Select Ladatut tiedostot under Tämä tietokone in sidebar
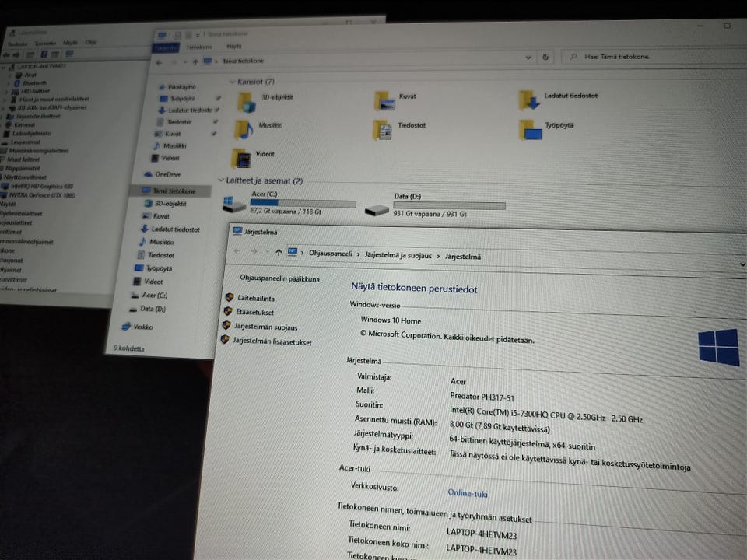This screenshot has width=747, height=560. coord(170,229)
